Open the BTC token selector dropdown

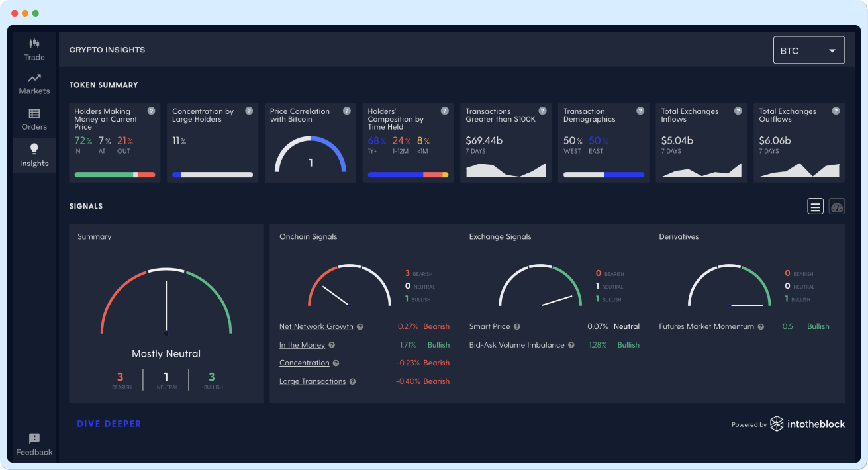coord(808,50)
